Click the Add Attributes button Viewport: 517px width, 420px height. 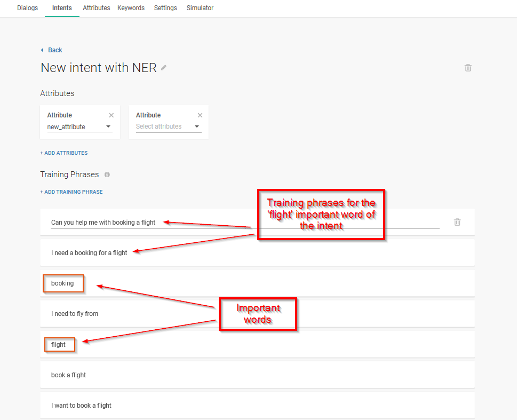point(63,153)
